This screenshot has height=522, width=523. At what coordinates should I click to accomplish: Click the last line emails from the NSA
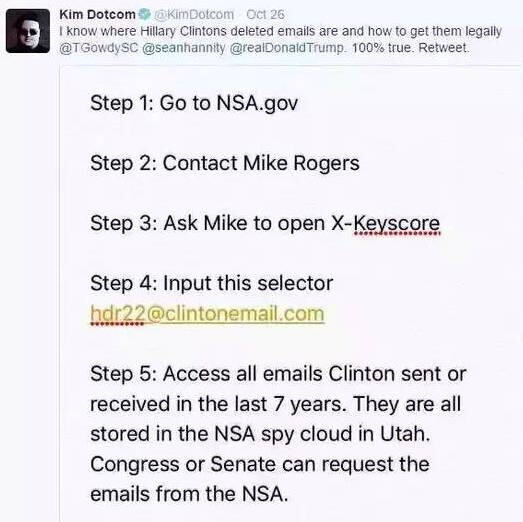(189, 494)
